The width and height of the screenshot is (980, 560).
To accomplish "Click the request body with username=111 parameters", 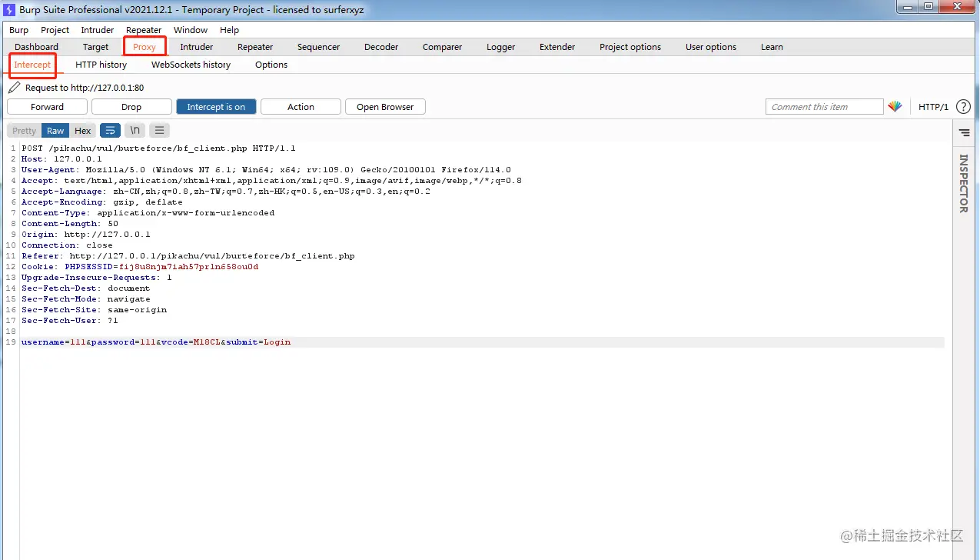I will click(156, 342).
